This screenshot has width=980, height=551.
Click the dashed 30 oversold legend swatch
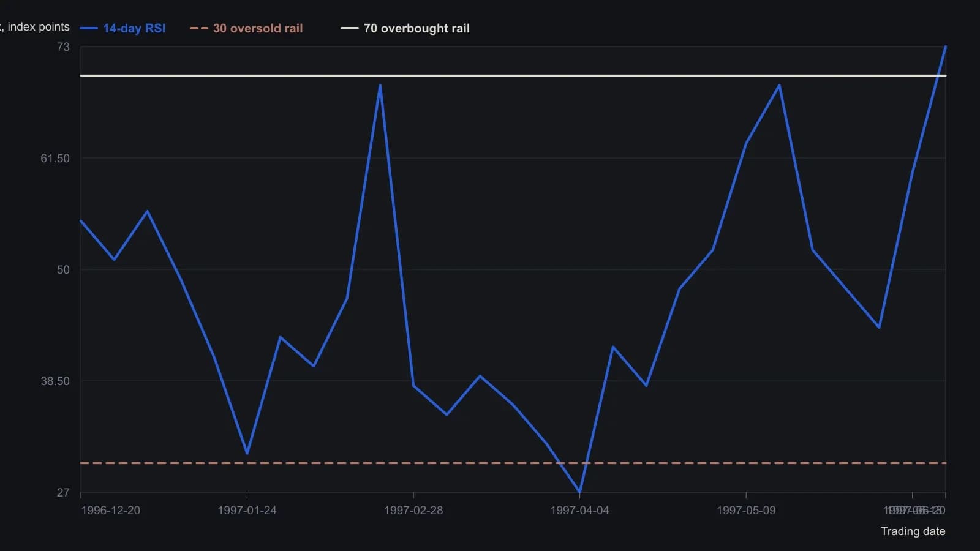[199, 28]
